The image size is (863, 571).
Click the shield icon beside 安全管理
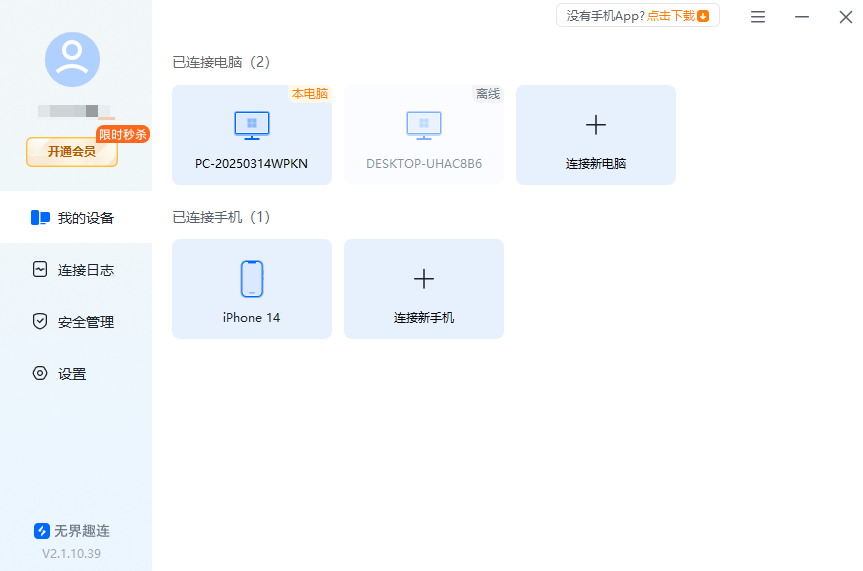[x=40, y=322]
